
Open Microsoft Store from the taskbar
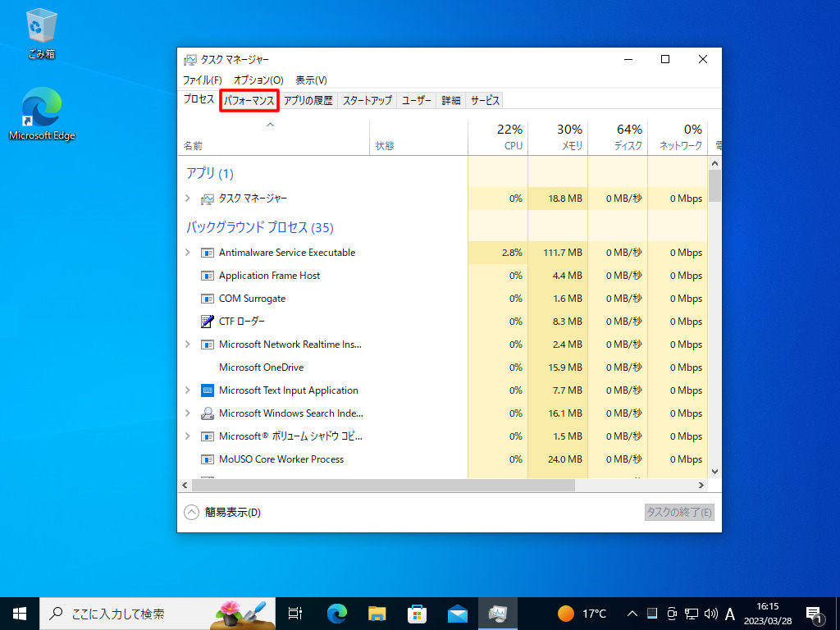(418, 614)
